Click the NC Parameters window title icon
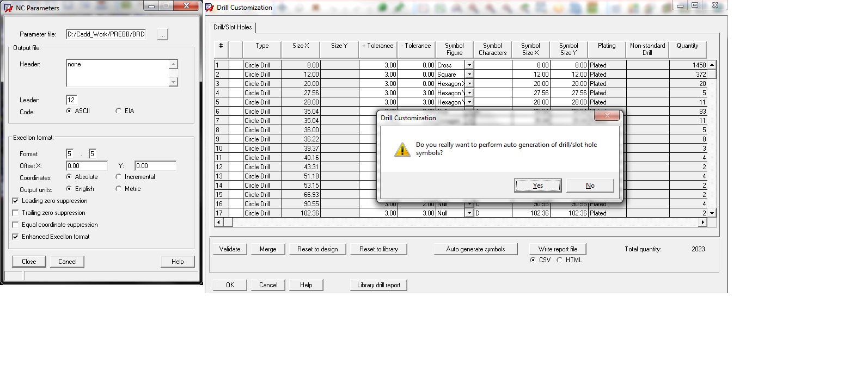Image resolution: width=868 pixels, height=383 pixels. tap(9, 8)
